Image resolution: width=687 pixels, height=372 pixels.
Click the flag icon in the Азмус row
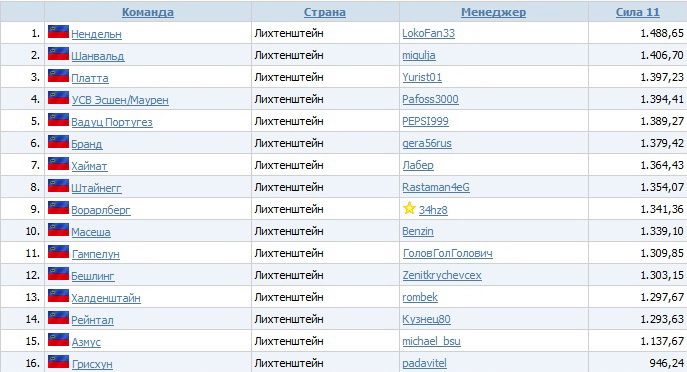tap(58, 340)
